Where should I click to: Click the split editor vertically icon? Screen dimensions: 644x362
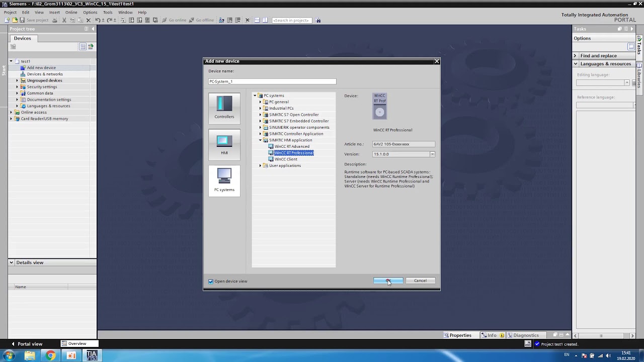(x=265, y=20)
